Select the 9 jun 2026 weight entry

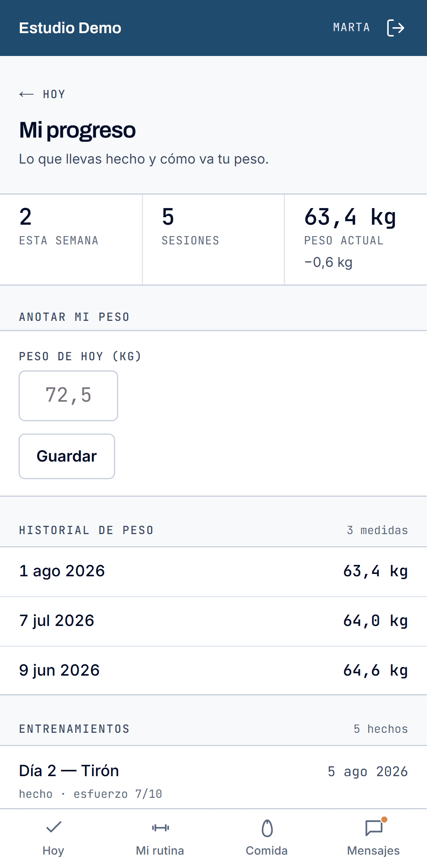pyautogui.click(x=213, y=671)
